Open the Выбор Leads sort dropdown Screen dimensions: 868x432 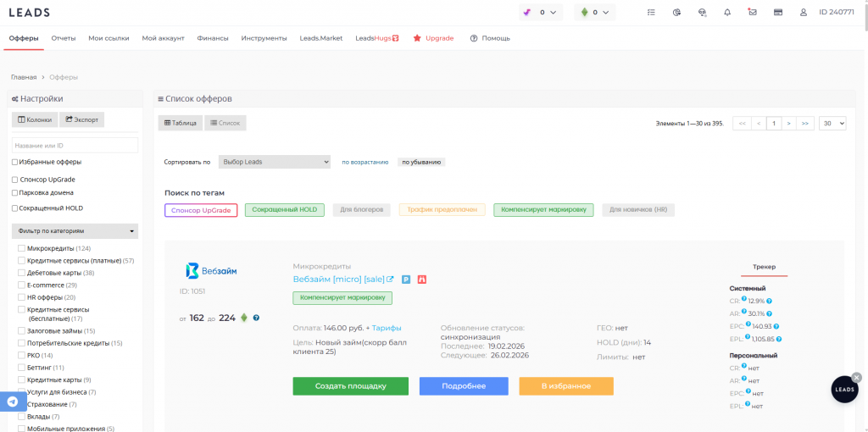(x=274, y=162)
